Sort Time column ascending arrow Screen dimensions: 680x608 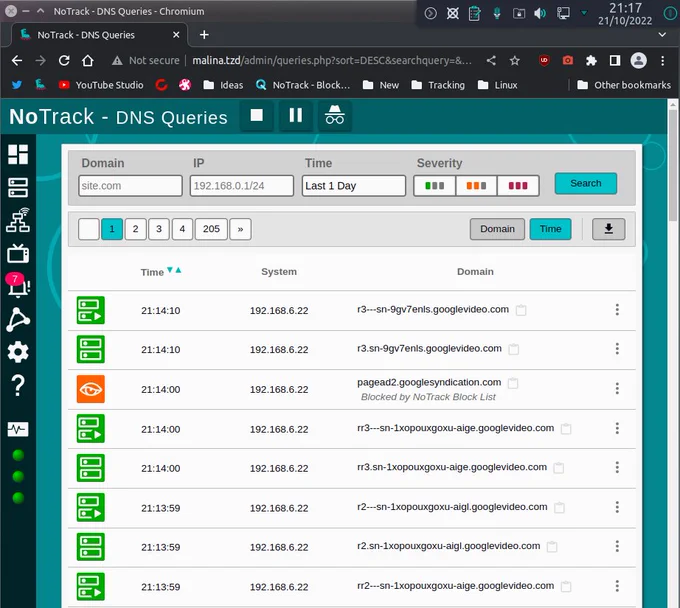click(178, 270)
